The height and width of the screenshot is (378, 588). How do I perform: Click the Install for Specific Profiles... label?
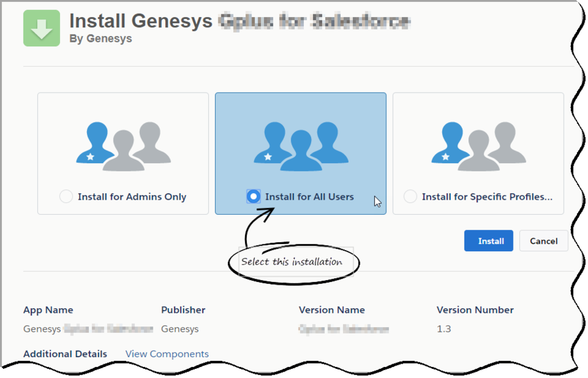(487, 197)
